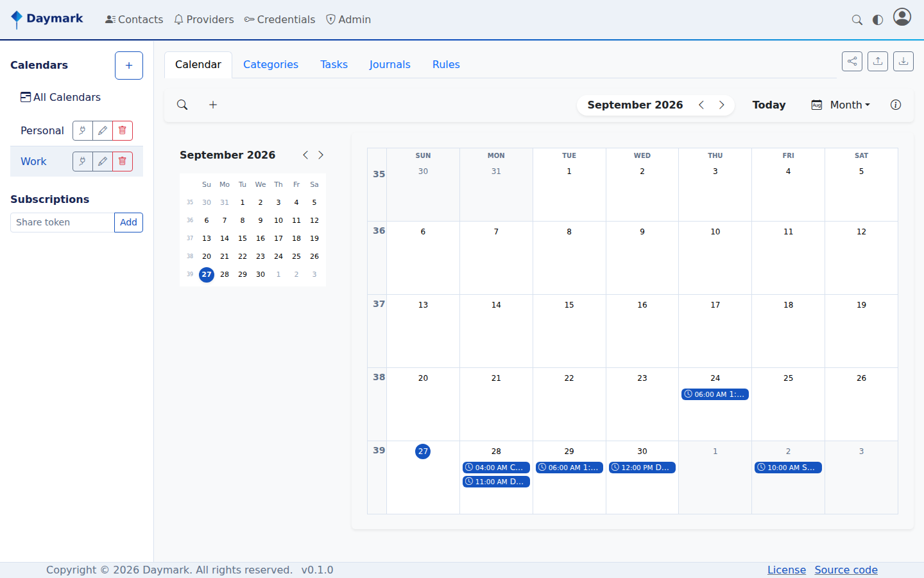Viewport: 924px width, 578px height.
Task: Add a new event from calendar toolbar
Action: coord(213,105)
